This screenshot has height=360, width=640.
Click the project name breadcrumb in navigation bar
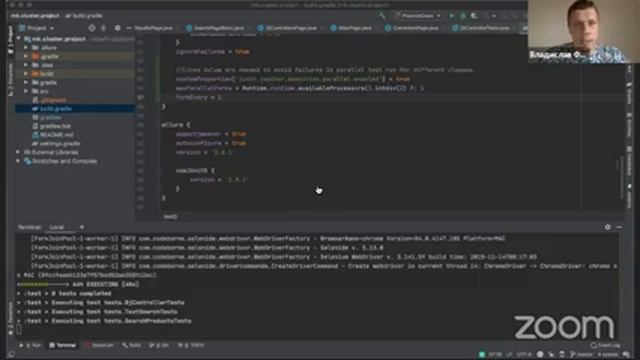(35, 16)
